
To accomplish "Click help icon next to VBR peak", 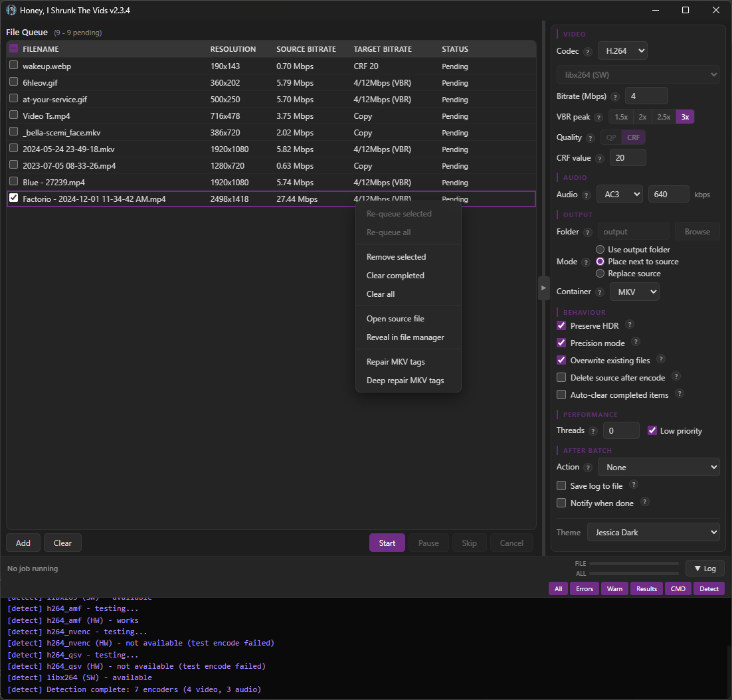I will pyautogui.click(x=598, y=118).
